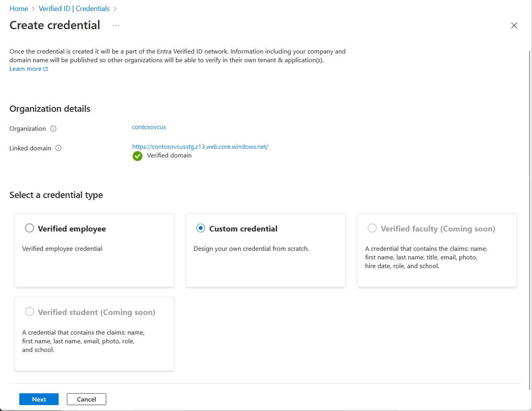The width and height of the screenshot is (532, 411).
Task: Click the green Verified domain checkmark icon
Action: [137, 156]
